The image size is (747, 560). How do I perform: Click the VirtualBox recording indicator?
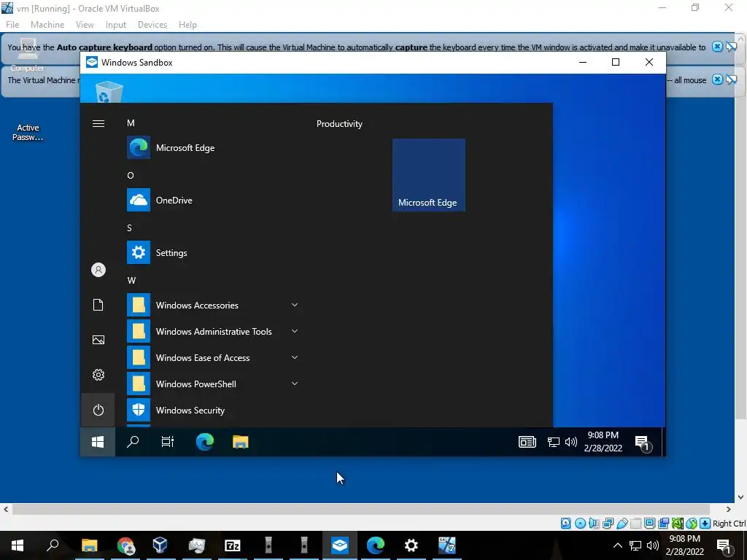pyautogui.click(x=663, y=524)
